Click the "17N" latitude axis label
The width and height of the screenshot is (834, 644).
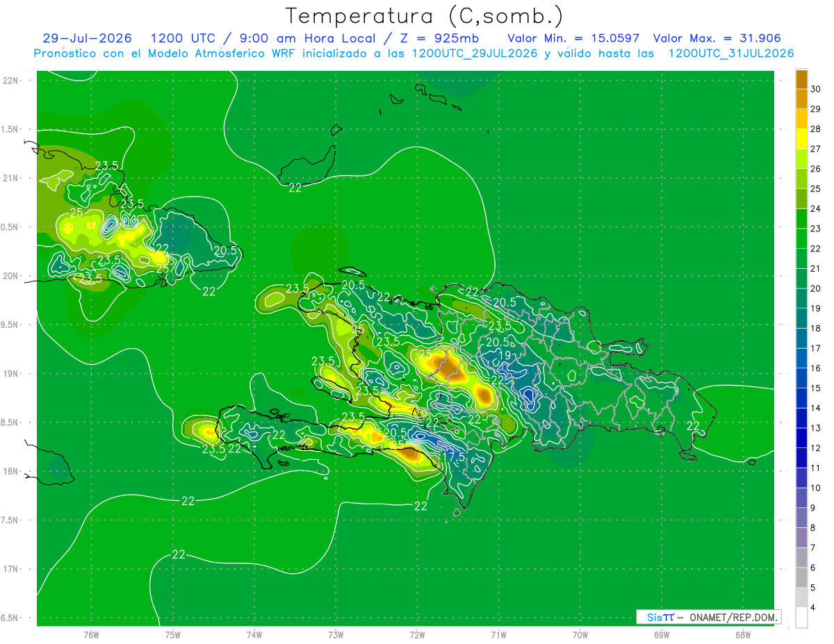[x=10, y=569]
